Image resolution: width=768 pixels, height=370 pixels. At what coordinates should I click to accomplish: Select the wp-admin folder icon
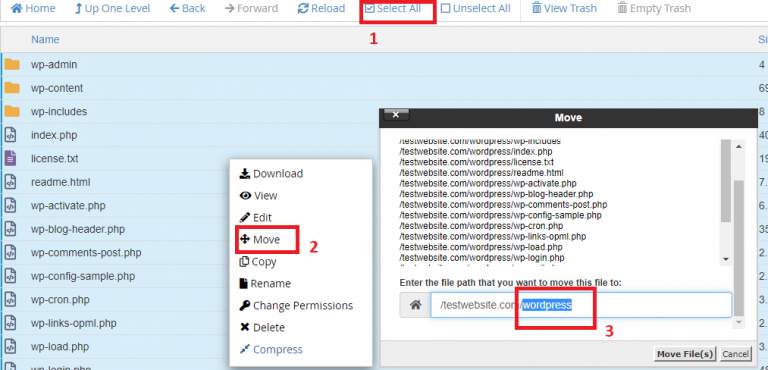pos(12,65)
